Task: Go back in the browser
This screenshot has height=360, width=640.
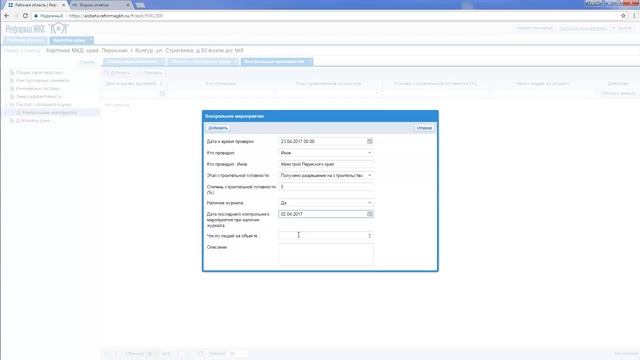Action: tap(7, 16)
